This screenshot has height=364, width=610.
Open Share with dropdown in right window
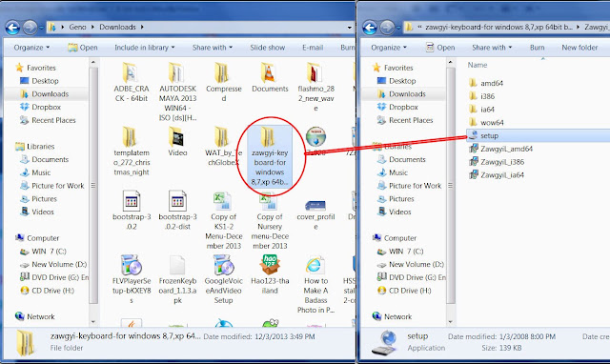(x=492, y=48)
